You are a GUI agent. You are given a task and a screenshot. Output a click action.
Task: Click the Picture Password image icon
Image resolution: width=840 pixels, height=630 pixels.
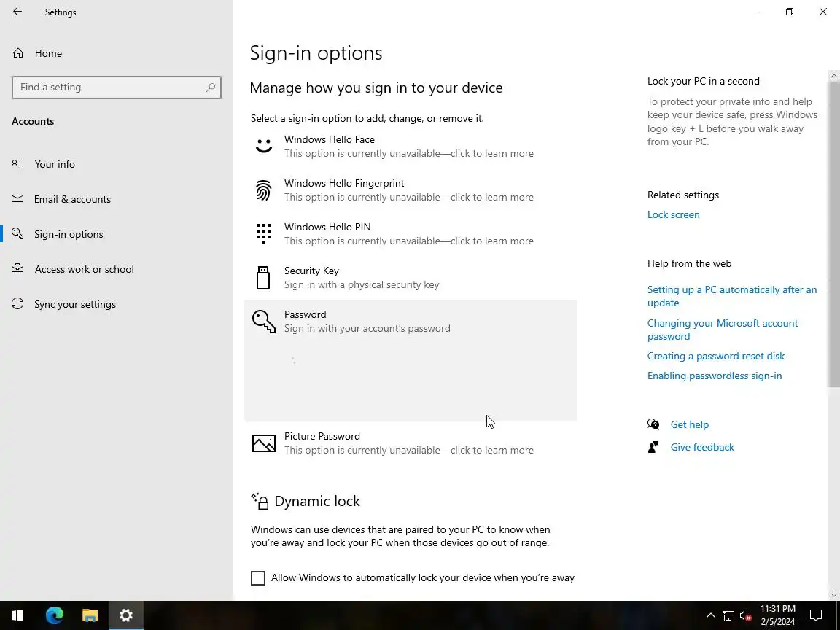[x=263, y=443]
